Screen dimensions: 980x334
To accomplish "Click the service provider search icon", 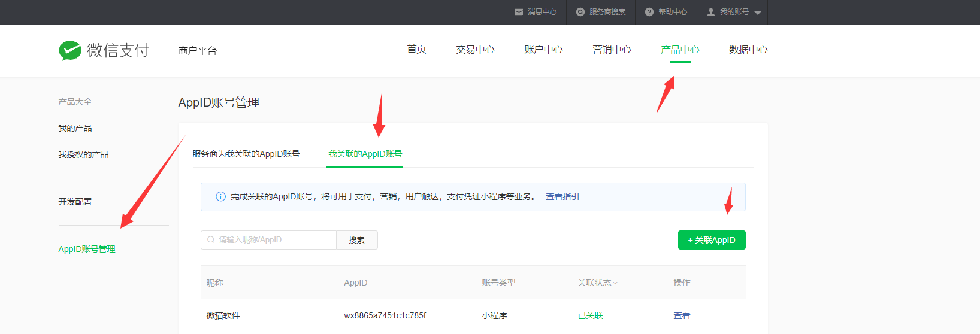I will coord(580,12).
